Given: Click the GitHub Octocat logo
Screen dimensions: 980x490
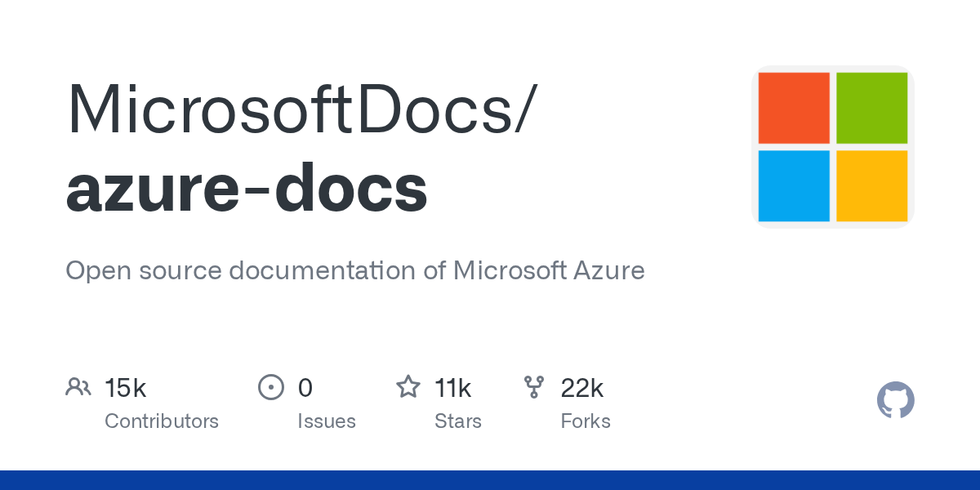Looking at the screenshot, I should [895, 401].
